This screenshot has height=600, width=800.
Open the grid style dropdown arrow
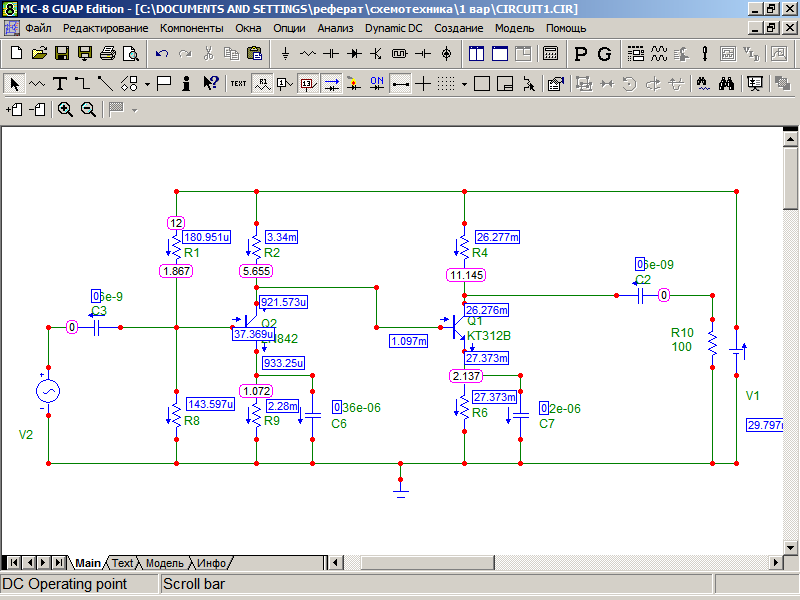(x=464, y=83)
